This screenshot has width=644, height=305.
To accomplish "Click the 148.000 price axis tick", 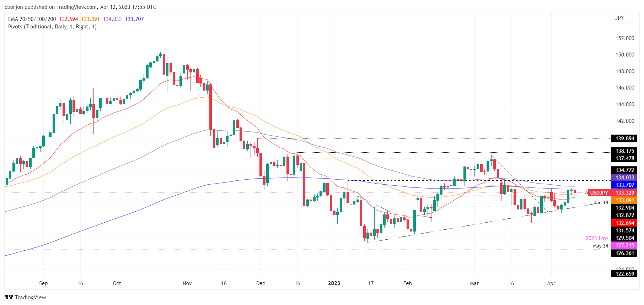I will click(x=625, y=71).
